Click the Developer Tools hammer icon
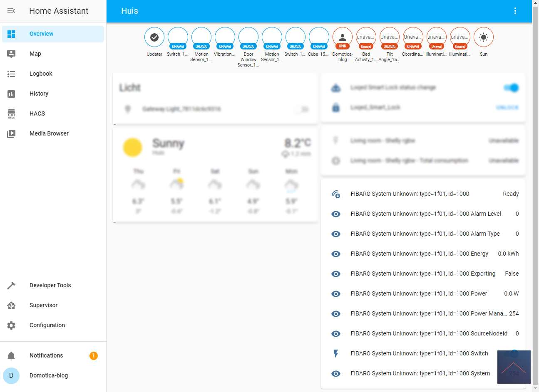This screenshot has width=539, height=392. click(x=11, y=285)
